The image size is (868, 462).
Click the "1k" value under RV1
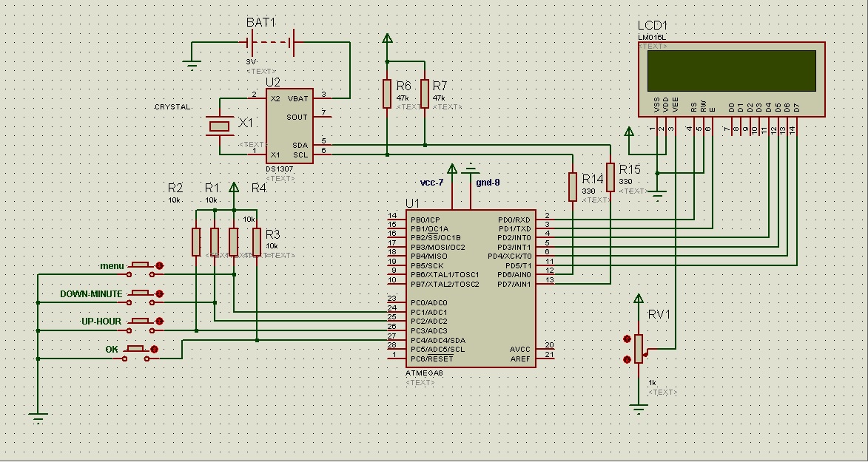[653, 383]
